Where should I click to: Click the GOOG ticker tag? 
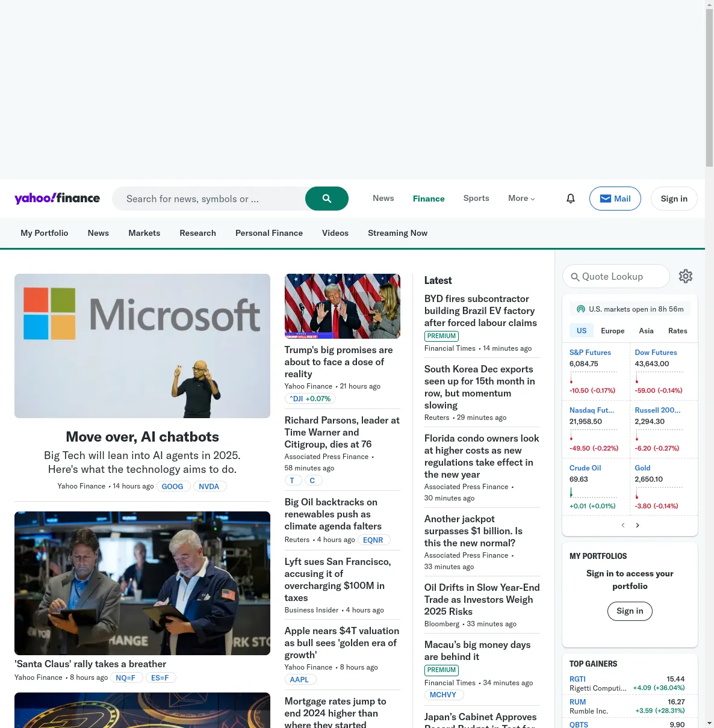point(172,486)
